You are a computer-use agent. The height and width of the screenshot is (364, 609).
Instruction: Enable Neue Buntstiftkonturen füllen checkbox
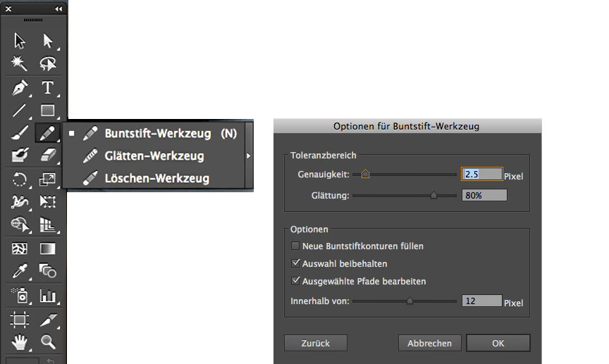click(295, 246)
